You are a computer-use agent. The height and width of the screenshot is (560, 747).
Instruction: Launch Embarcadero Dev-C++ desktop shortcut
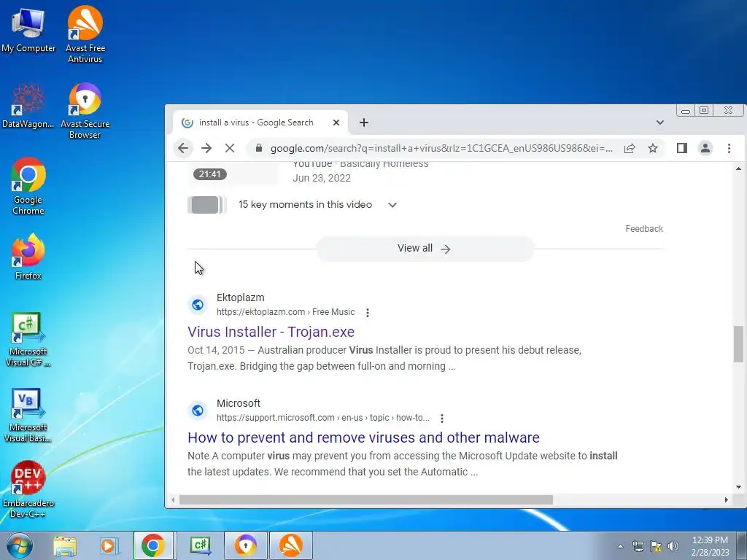tap(28, 489)
